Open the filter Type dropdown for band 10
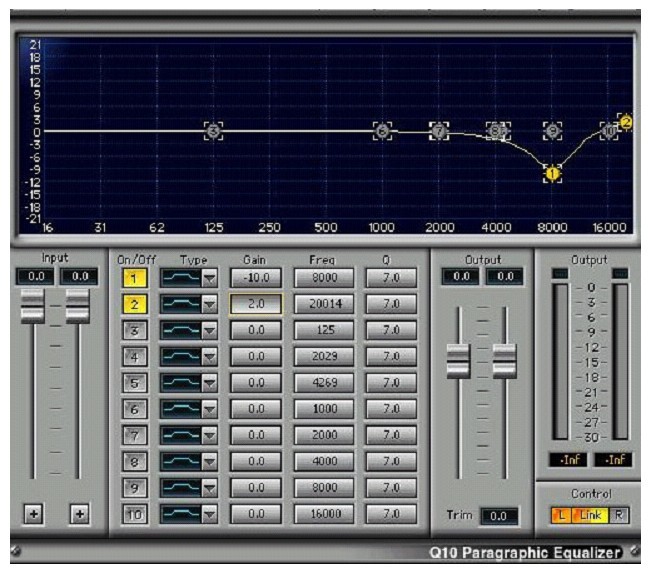 click(x=211, y=513)
